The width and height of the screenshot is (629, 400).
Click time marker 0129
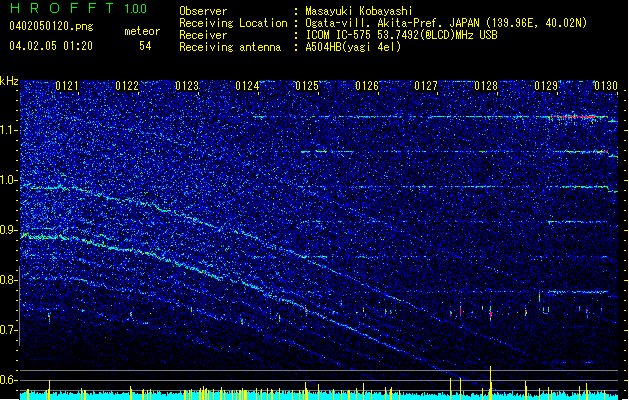tap(546, 86)
